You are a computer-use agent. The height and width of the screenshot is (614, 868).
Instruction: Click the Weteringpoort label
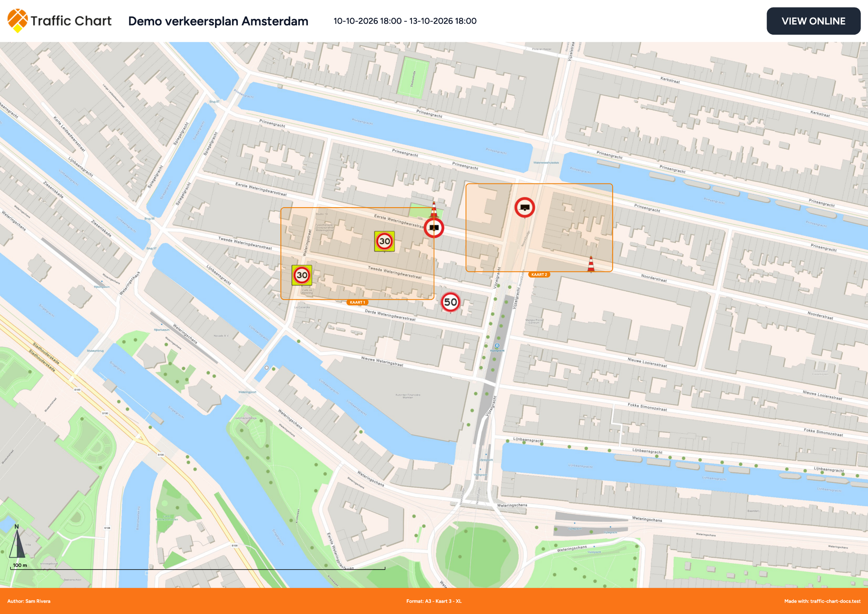[x=247, y=392]
